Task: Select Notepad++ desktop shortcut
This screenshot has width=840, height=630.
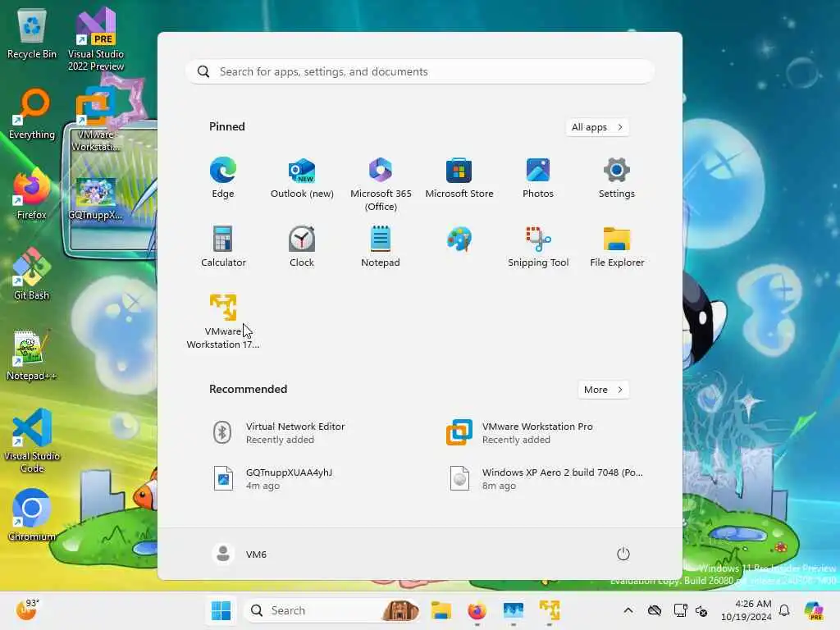Action: point(32,354)
